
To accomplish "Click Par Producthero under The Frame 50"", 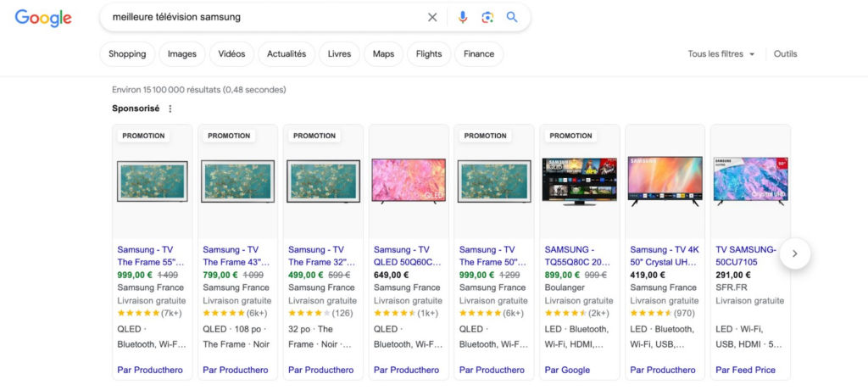I will (492, 370).
